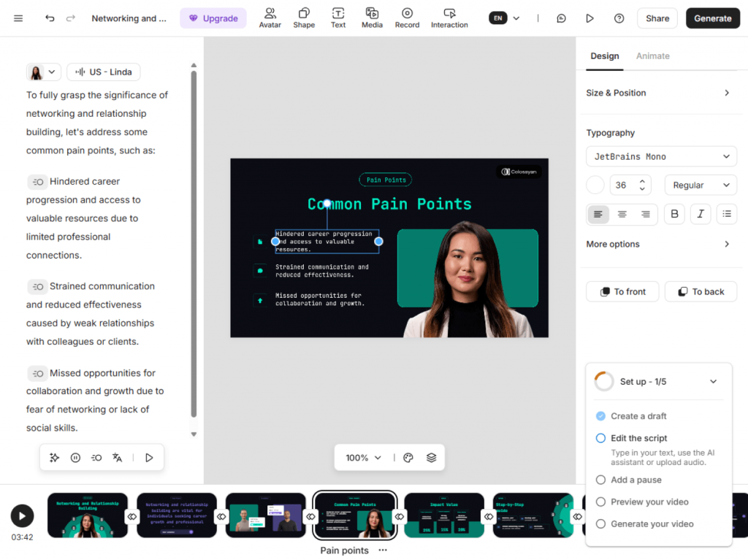Select the Step-by-Step scene thumbnail

coord(533,515)
